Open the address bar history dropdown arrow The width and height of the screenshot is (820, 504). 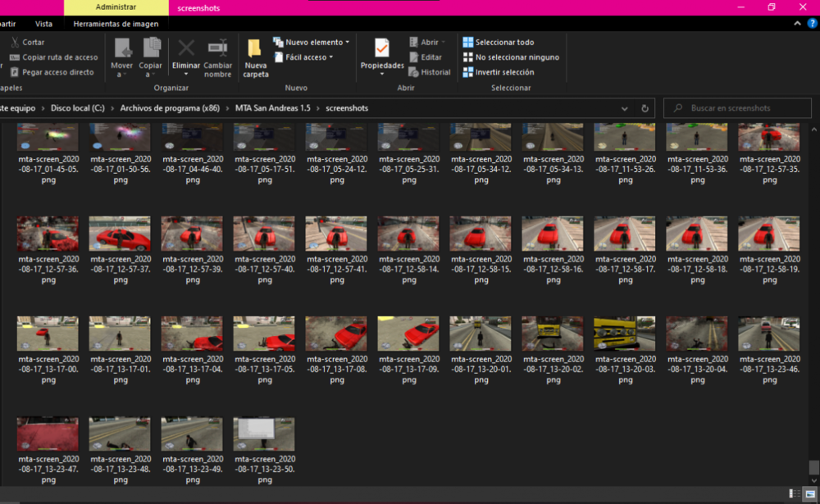pos(624,108)
